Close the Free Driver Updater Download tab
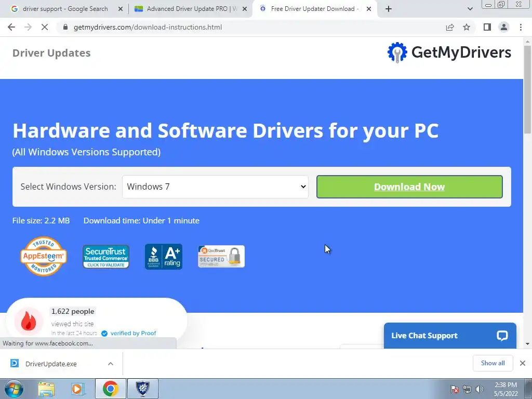 [369, 9]
